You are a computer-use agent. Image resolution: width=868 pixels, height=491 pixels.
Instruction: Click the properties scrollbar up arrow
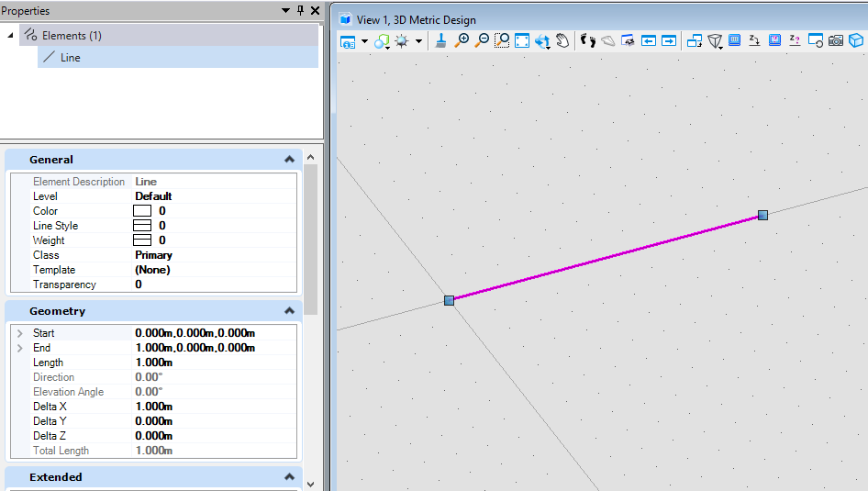tap(310, 157)
